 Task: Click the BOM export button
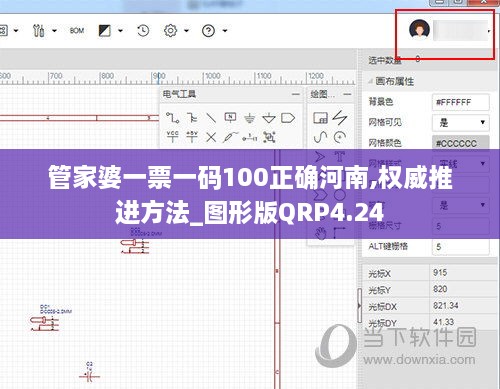click(77, 31)
